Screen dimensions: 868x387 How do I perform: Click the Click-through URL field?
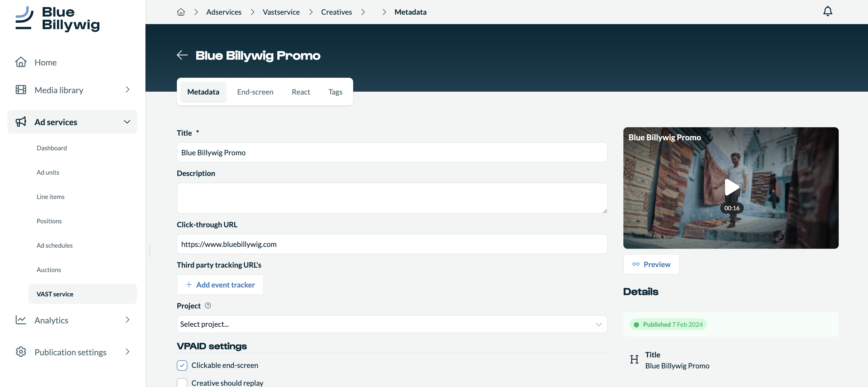pyautogui.click(x=392, y=244)
